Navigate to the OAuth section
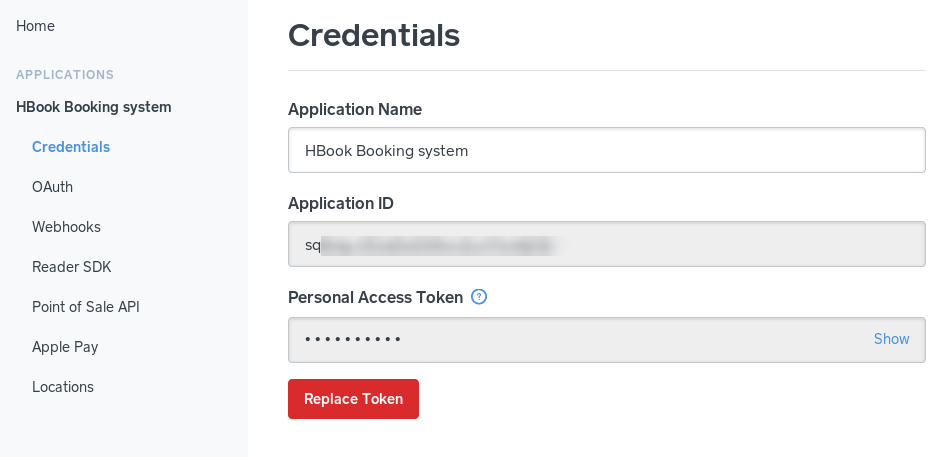Image resolution: width=939 pixels, height=457 pixels. pos(52,187)
